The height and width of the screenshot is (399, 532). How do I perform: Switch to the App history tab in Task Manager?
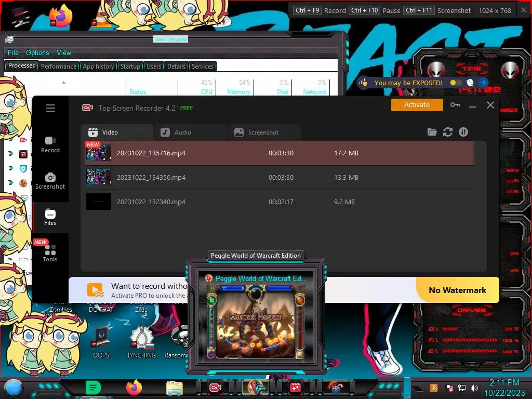(98, 66)
